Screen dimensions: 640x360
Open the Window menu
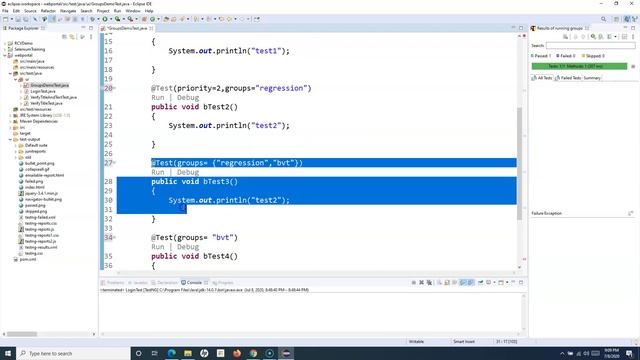[x=133, y=11]
